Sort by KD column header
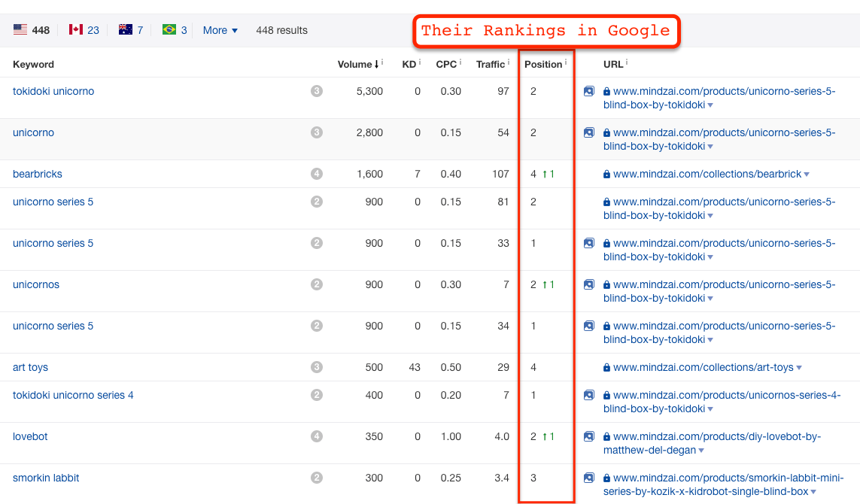The height and width of the screenshot is (504, 860). point(409,64)
